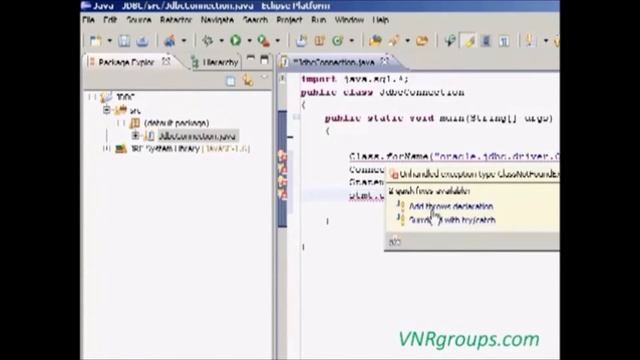The height and width of the screenshot is (360, 640).
Task: Click the Open Type icon
Action: (375, 41)
